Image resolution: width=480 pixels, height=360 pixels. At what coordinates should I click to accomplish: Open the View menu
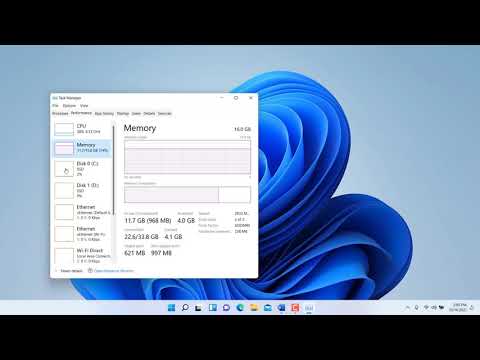pyautogui.click(x=84, y=106)
